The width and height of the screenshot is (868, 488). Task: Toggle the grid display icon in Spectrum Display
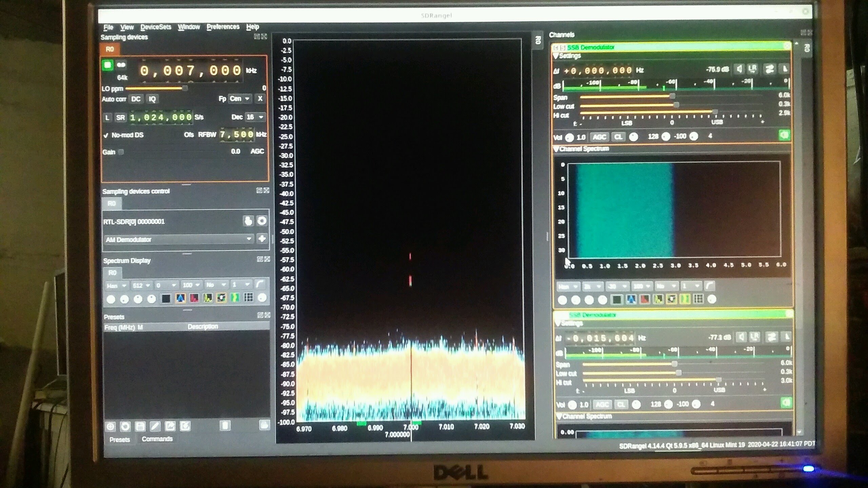coord(249,298)
